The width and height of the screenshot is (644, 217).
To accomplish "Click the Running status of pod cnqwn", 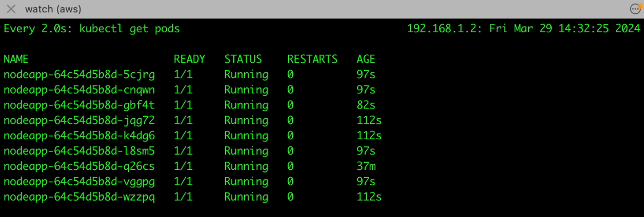I will coord(246,90).
